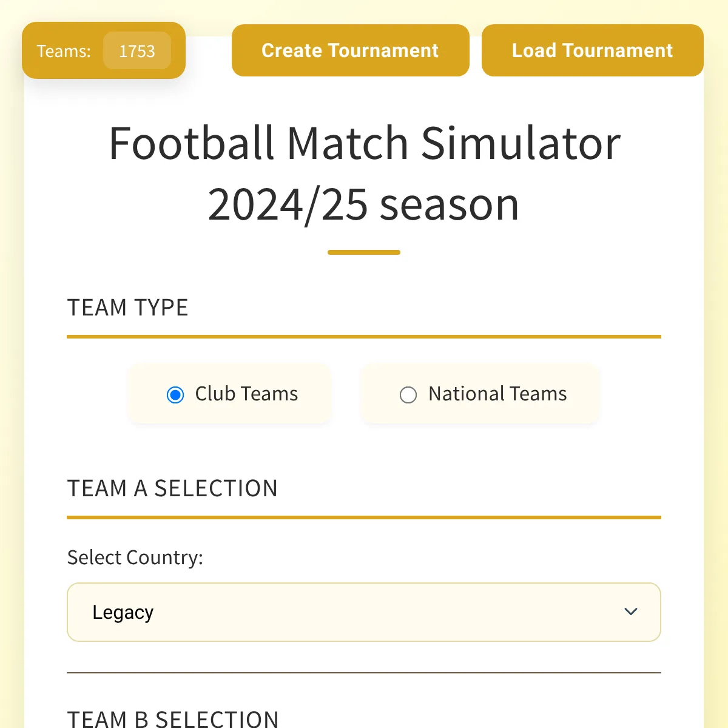Click the Select Country label
This screenshot has height=728, width=728.
[x=135, y=558]
